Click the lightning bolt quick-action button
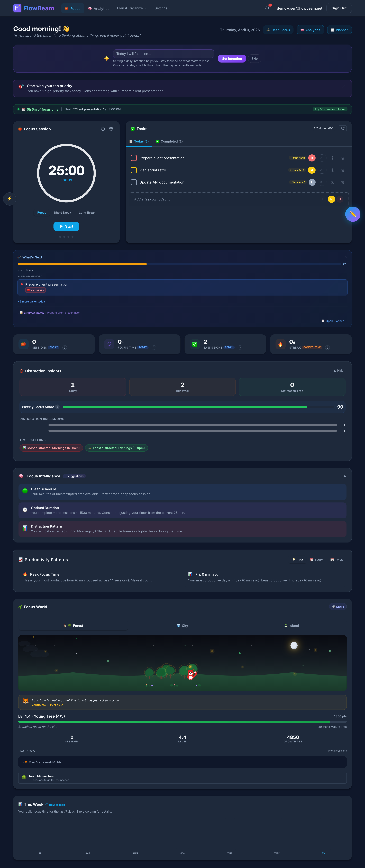The height and width of the screenshot is (868, 365). pyautogui.click(x=10, y=199)
